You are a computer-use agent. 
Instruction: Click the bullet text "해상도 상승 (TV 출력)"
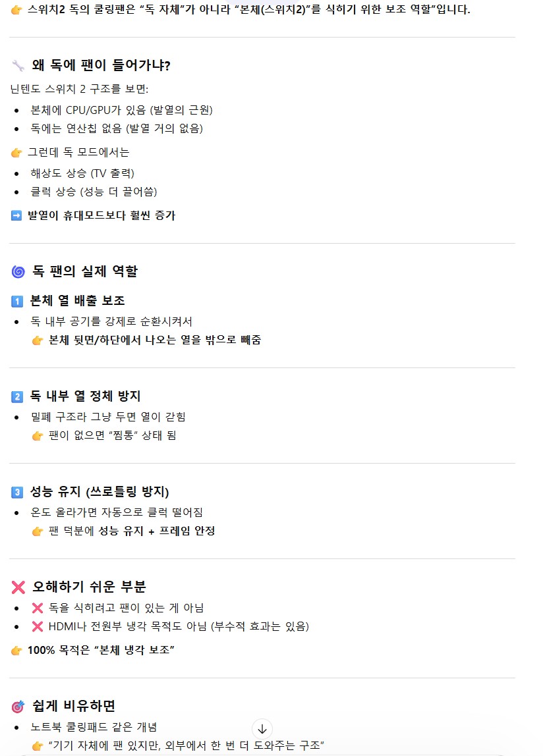tap(82, 173)
